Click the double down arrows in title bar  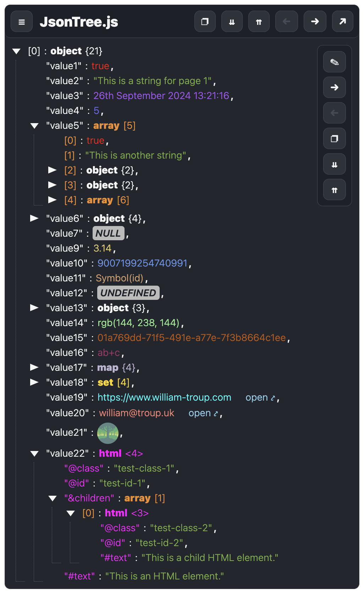tap(232, 22)
